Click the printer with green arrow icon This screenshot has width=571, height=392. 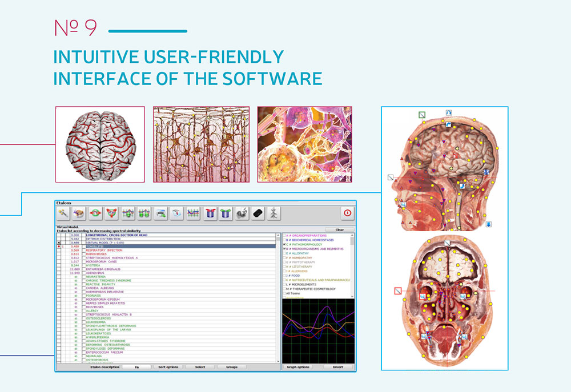click(160, 213)
